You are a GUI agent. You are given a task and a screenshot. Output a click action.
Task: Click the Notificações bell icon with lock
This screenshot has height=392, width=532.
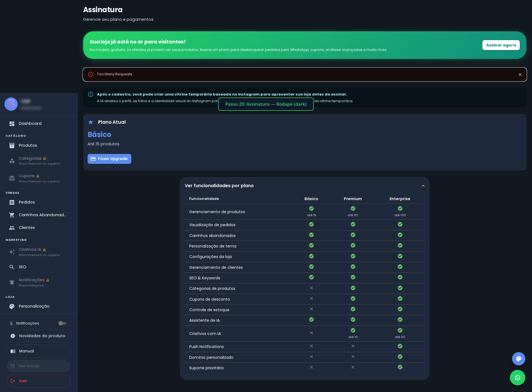pos(12,282)
